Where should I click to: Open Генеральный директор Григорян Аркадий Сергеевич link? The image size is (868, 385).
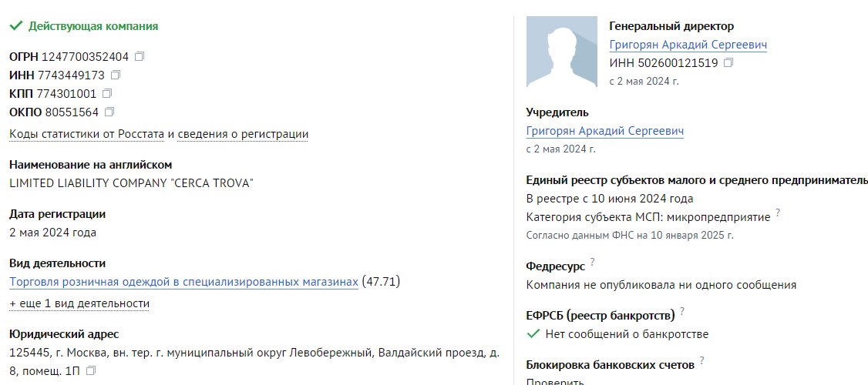coord(688,45)
